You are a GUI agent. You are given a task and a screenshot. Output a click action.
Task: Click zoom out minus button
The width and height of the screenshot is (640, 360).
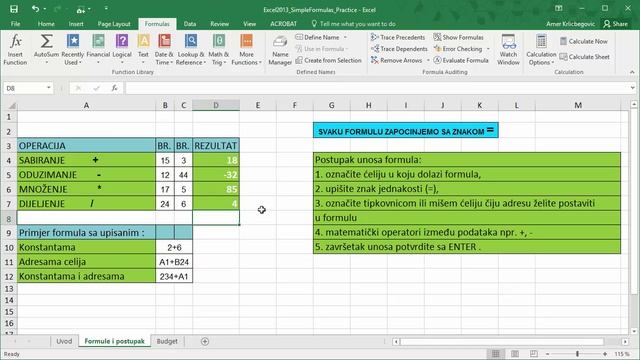tap(547, 354)
